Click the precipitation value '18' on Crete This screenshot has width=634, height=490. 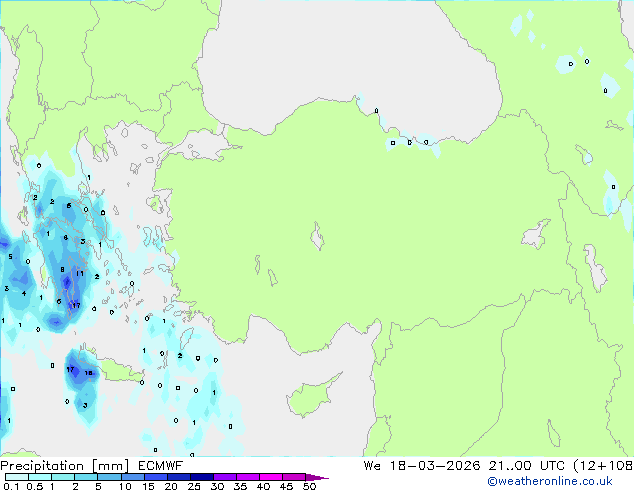click(x=89, y=373)
